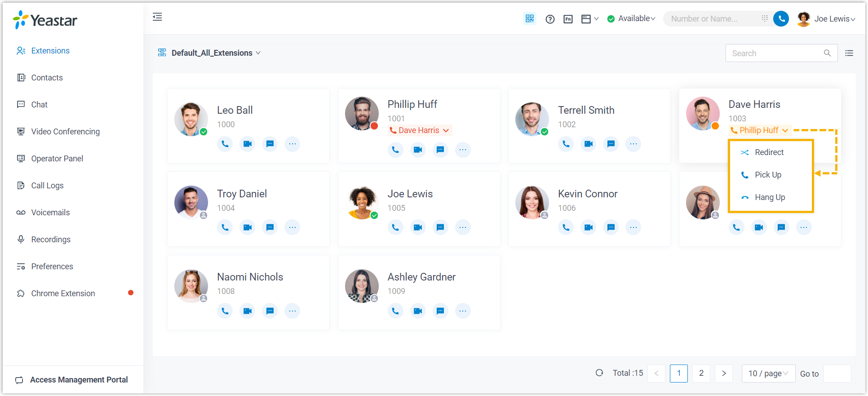Image resolution: width=868 pixels, height=396 pixels.
Task: Open the help question mark icon
Action: (550, 19)
